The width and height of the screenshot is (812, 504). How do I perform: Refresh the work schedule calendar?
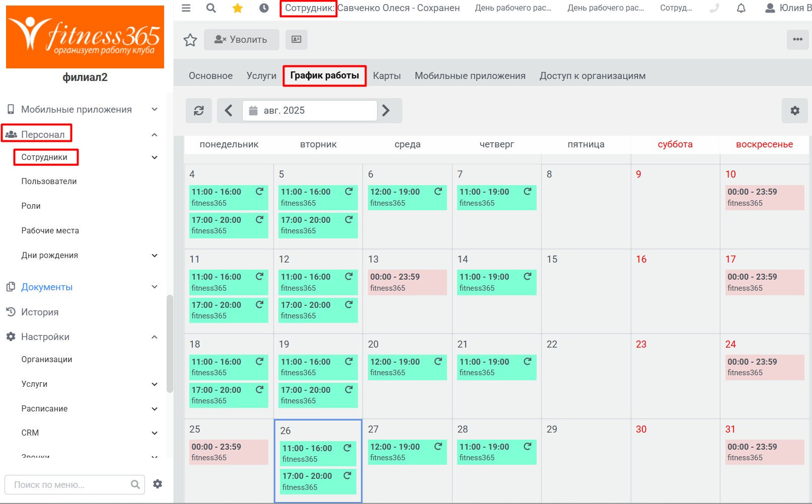(x=199, y=111)
